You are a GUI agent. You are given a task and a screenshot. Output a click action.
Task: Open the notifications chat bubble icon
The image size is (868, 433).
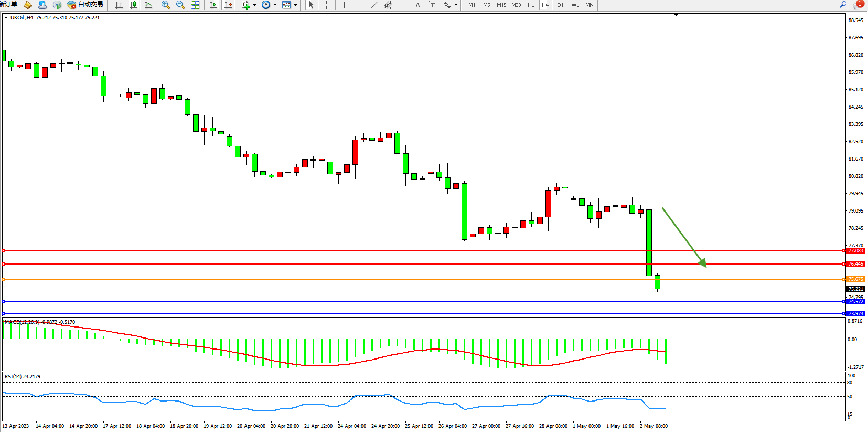point(858,5)
